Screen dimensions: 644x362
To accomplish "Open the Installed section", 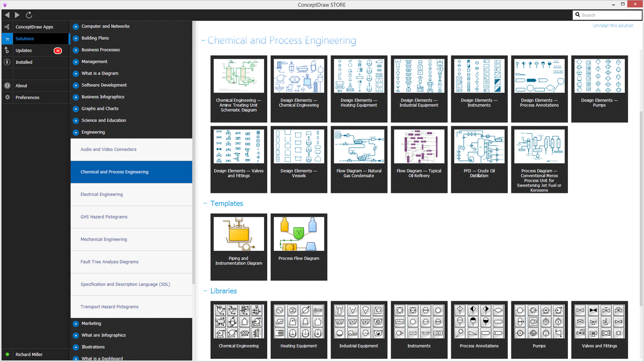I will (x=24, y=62).
